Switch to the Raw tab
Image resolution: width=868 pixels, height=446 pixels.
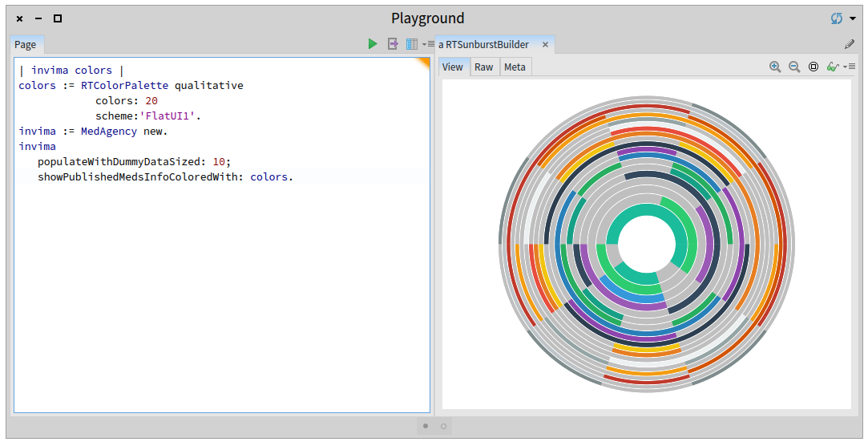(484, 67)
